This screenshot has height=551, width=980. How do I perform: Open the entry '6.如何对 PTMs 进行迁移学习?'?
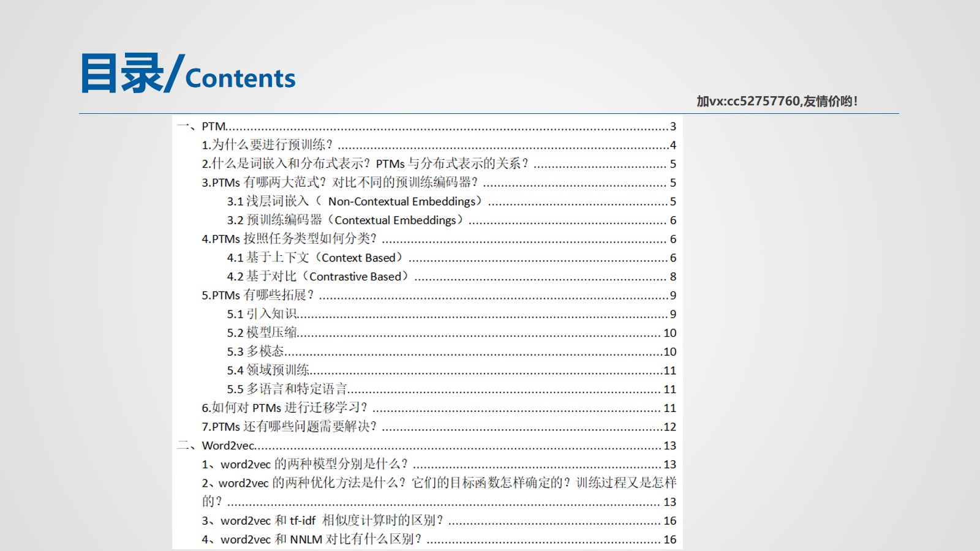439,408
